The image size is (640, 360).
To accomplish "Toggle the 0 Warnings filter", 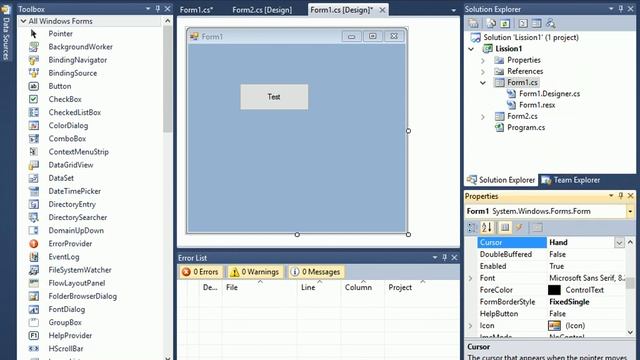I will pyautogui.click(x=255, y=272).
